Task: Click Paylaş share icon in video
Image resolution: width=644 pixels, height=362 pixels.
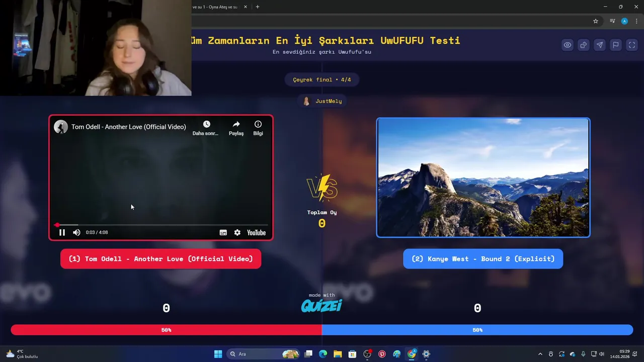Action: pos(236,128)
